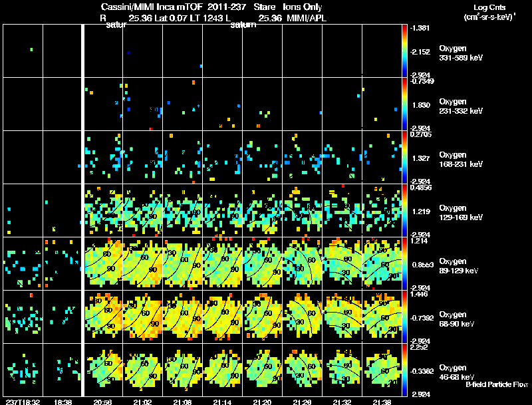Select the 237T18:32 time label
The width and height of the screenshot is (532, 405).
point(23,402)
